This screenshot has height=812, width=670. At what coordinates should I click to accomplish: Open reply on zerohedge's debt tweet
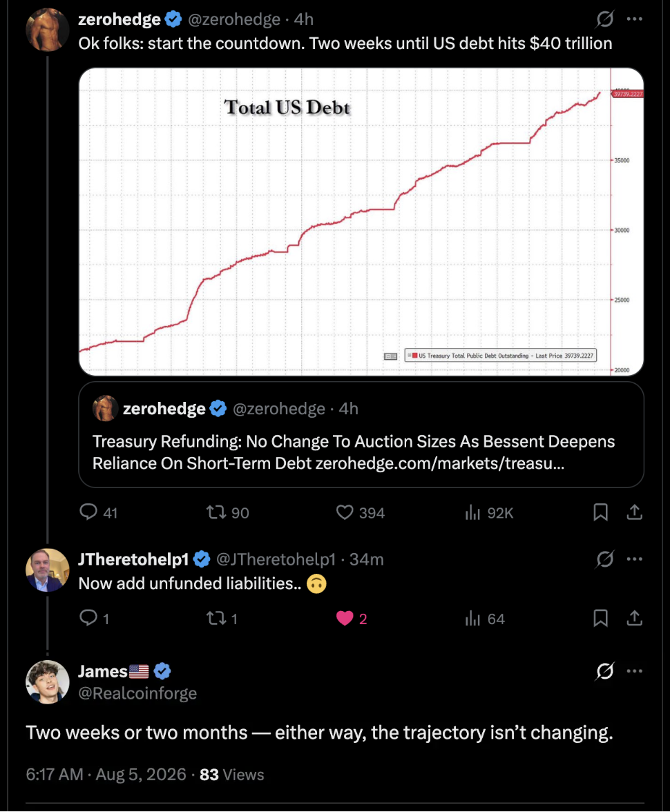point(88,512)
